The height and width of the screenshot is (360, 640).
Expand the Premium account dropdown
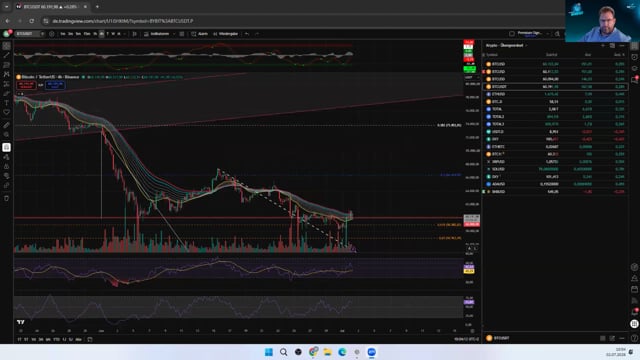point(548,34)
